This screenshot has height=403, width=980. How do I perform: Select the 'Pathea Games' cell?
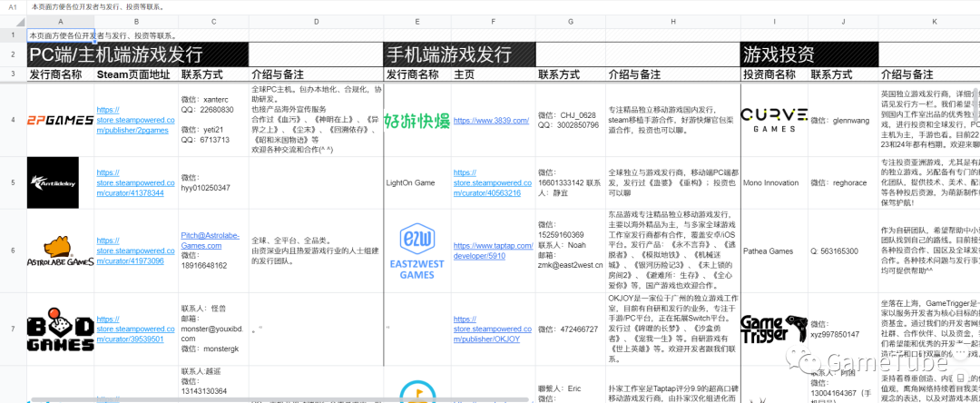click(774, 251)
